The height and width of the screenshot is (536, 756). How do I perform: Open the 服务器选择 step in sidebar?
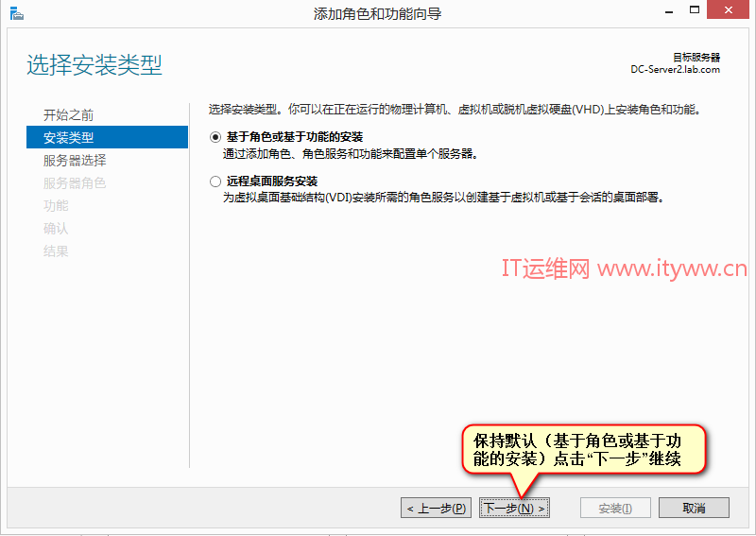[75, 160]
